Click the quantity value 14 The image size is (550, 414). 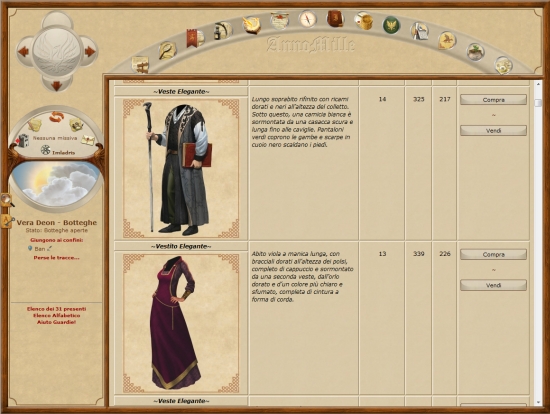(x=382, y=99)
